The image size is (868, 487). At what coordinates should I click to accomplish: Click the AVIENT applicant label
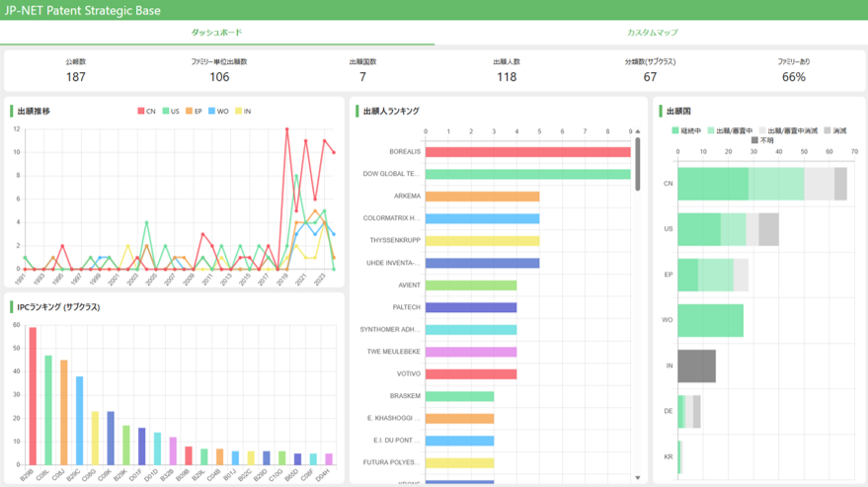pyautogui.click(x=409, y=284)
